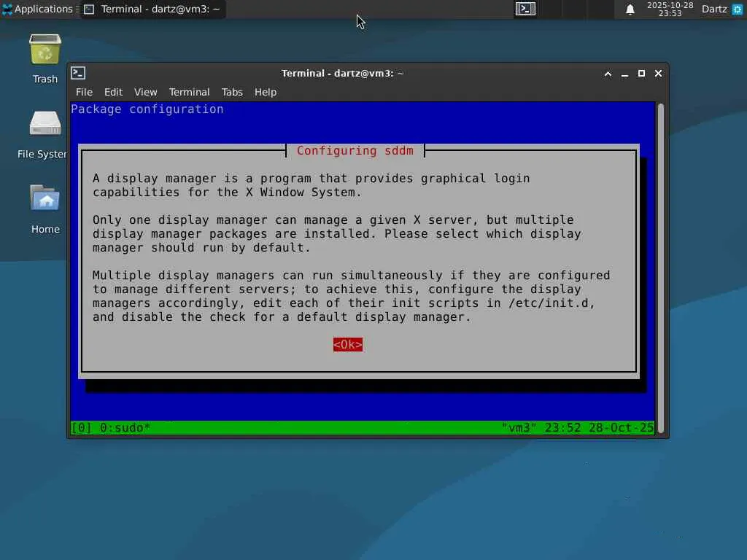The image size is (747, 560).
Task: Click the notification bell in the panel
Action: pyautogui.click(x=630, y=9)
